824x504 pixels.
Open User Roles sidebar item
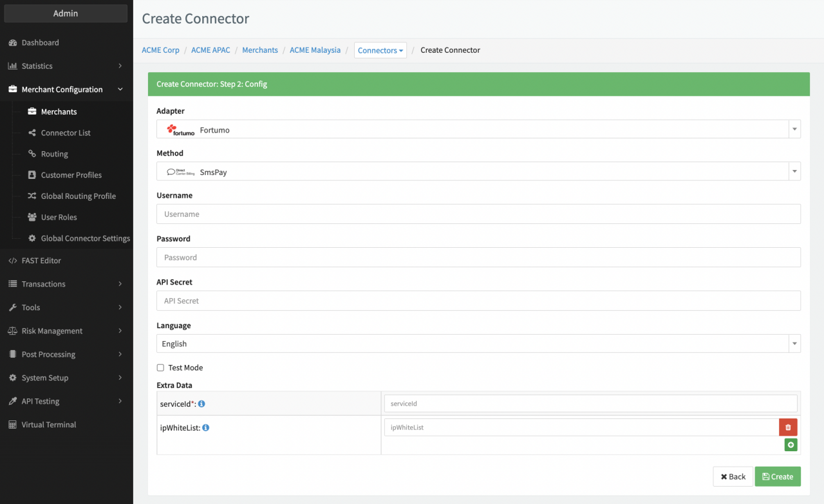[59, 218]
